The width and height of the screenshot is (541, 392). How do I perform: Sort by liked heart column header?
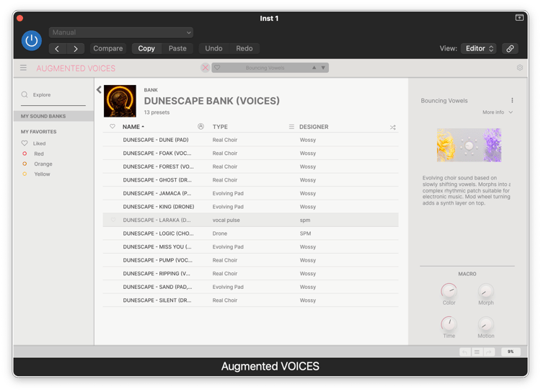(113, 127)
